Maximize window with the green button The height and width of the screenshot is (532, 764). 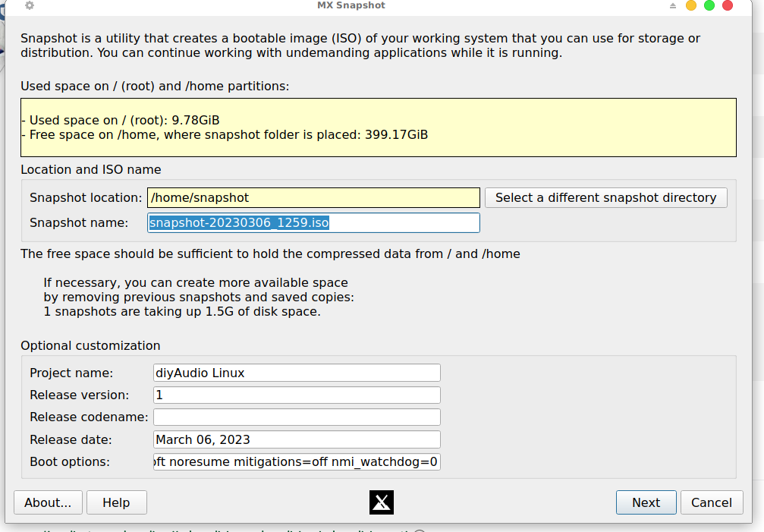click(x=709, y=5)
